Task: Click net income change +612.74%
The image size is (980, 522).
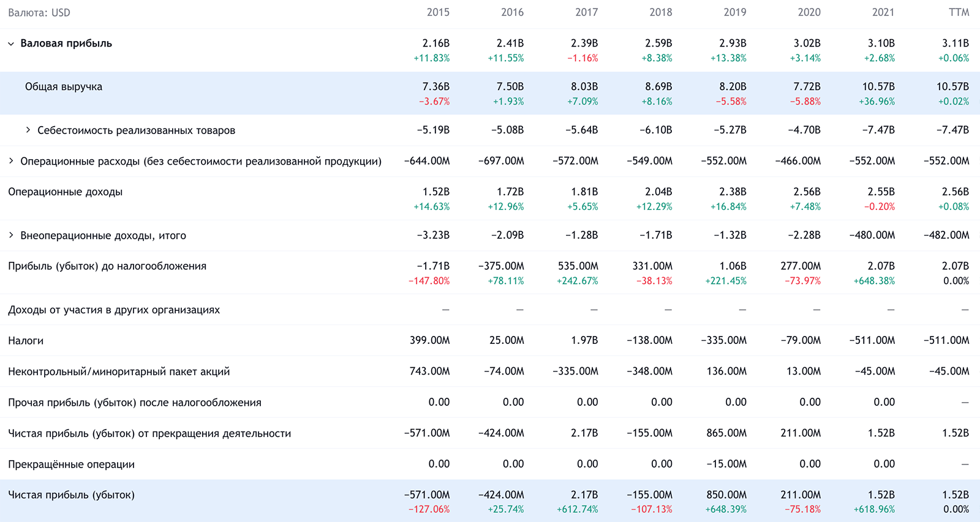Action: (x=578, y=510)
